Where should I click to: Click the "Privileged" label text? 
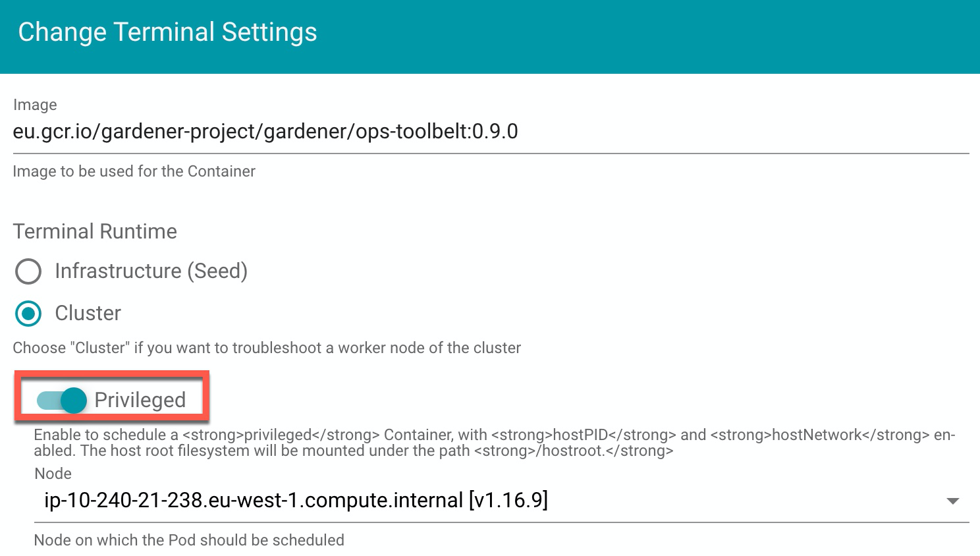[x=140, y=400]
